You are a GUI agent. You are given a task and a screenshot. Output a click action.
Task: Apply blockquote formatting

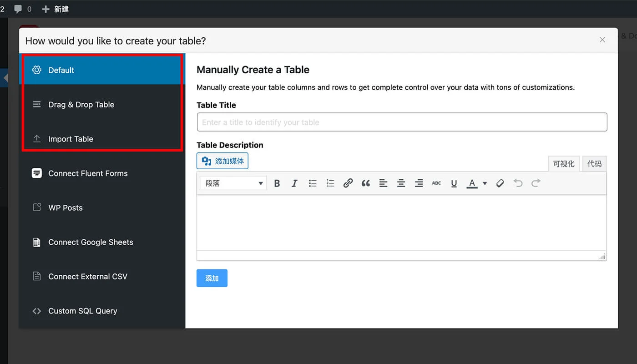pyautogui.click(x=366, y=183)
